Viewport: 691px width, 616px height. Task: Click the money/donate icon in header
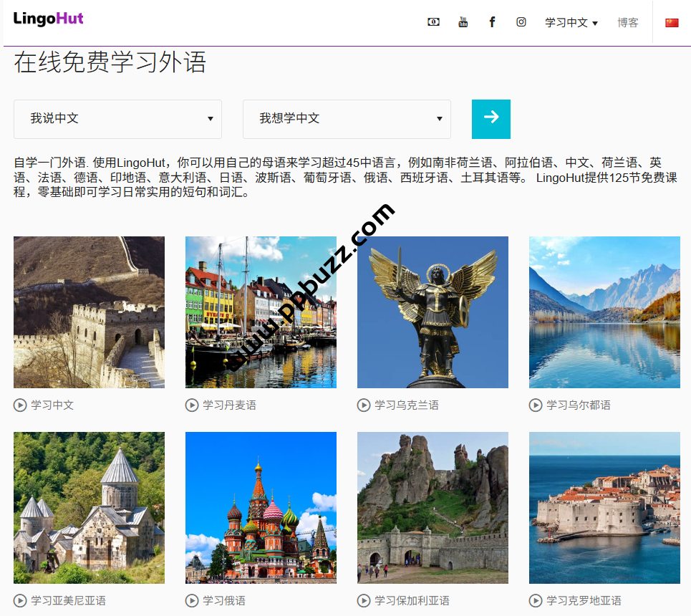433,22
